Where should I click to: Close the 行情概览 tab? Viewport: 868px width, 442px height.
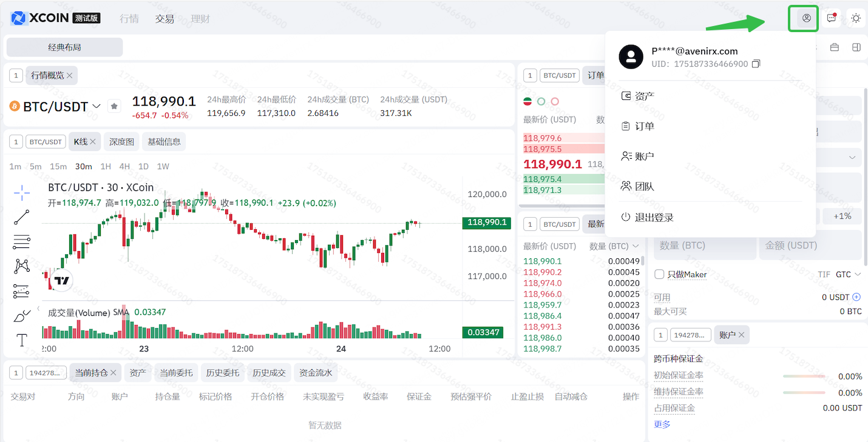(x=70, y=75)
